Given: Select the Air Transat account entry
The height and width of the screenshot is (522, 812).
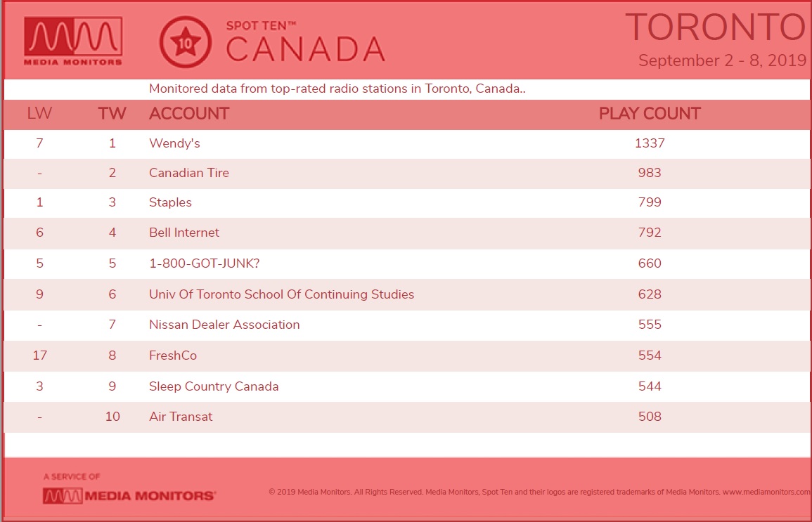Looking at the screenshot, I should pos(181,417).
